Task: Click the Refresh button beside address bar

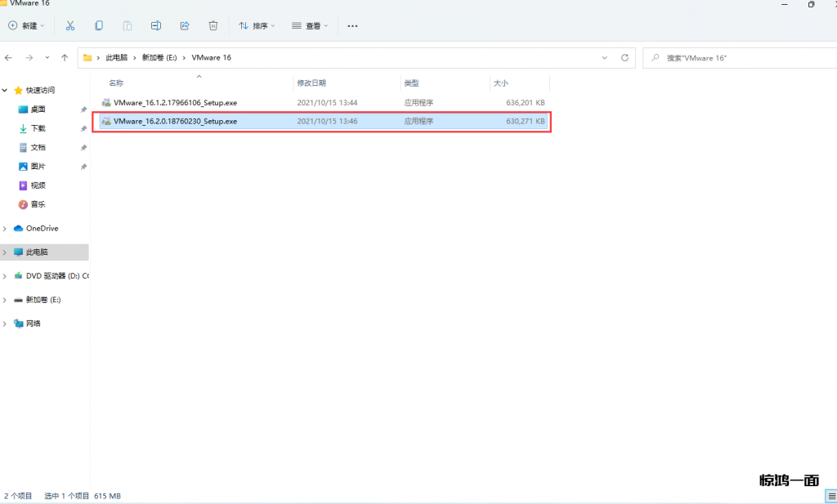Action: click(x=625, y=58)
